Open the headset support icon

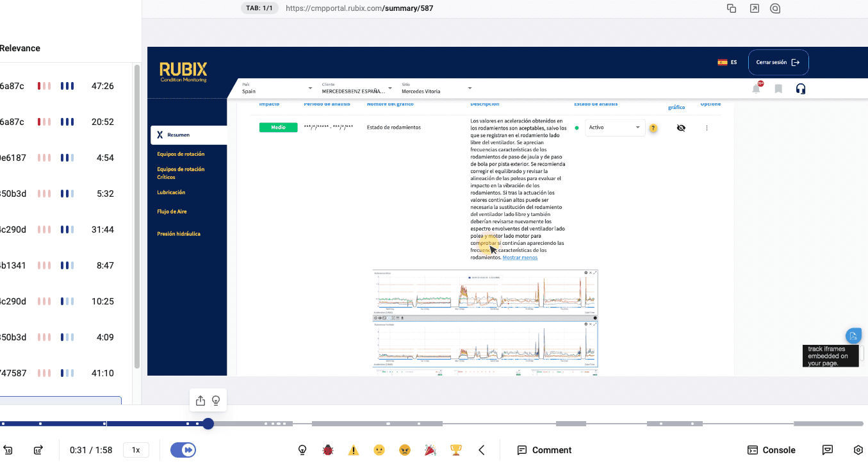800,89
